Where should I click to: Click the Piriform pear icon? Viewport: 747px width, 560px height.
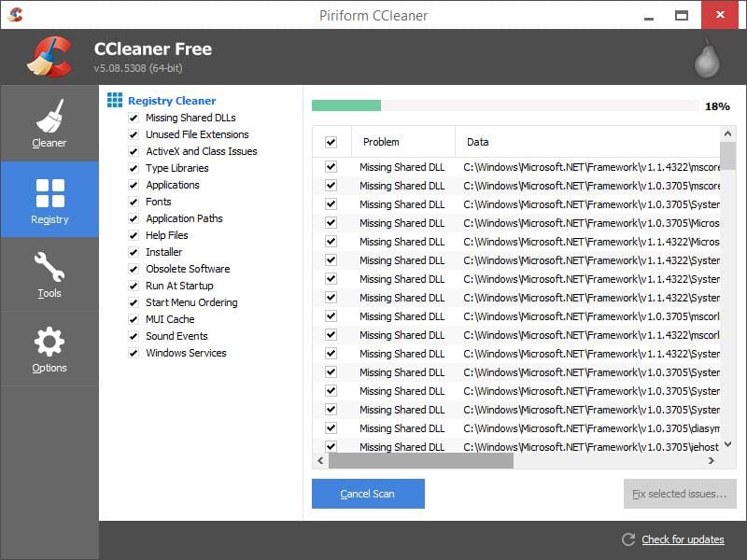(707, 59)
